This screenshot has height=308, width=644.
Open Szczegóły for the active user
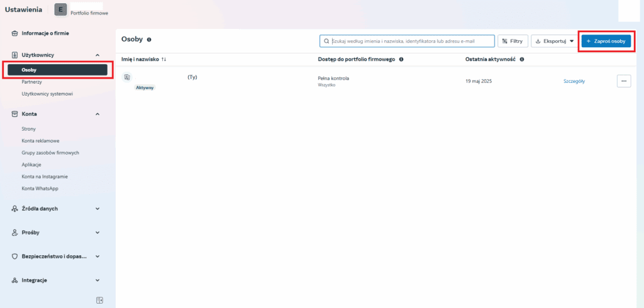574,81
